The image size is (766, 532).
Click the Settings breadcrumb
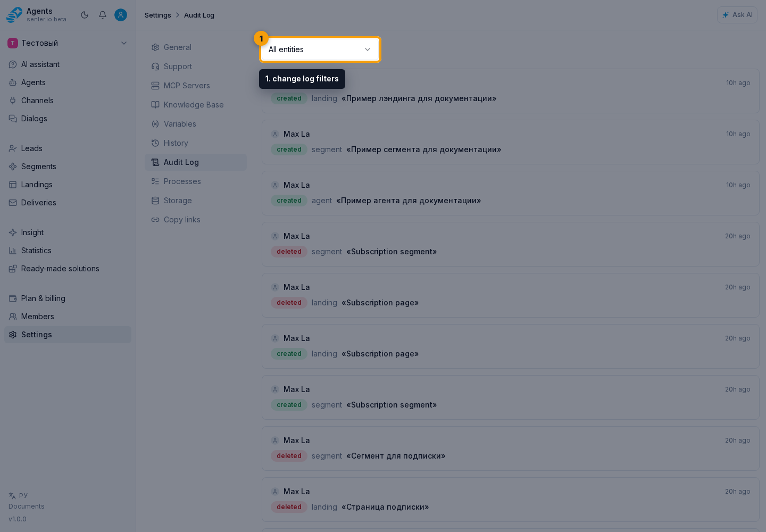(158, 15)
